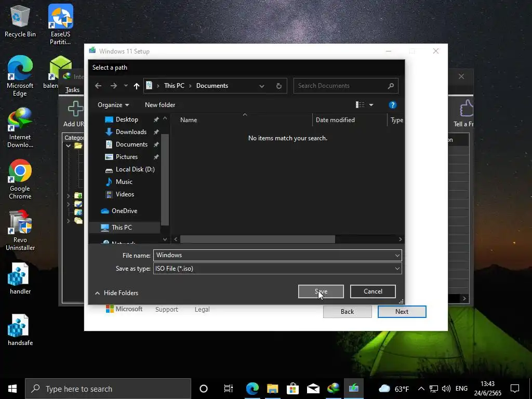The image size is (532, 399).
Task: Open Task View on taskbar
Action: click(229, 389)
